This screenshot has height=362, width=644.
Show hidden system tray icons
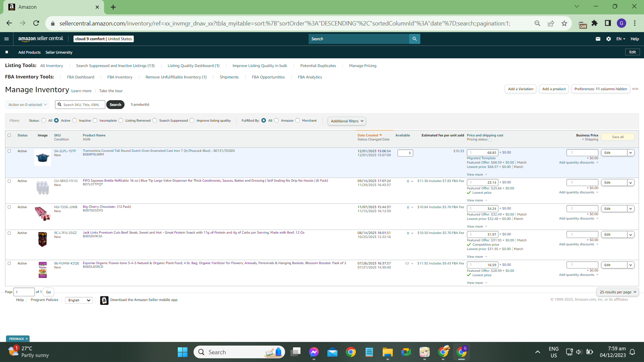pyautogui.click(x=538, y=352)
